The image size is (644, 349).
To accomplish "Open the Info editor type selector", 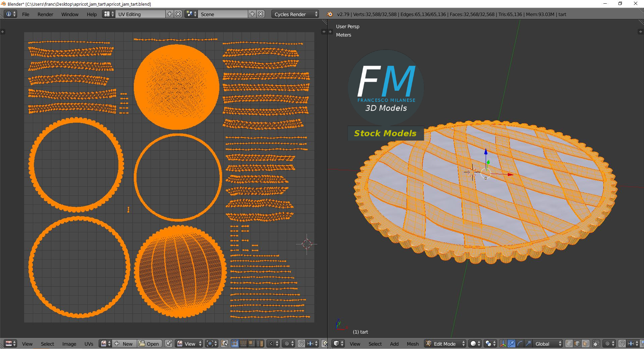I will (x=10, y=14).
